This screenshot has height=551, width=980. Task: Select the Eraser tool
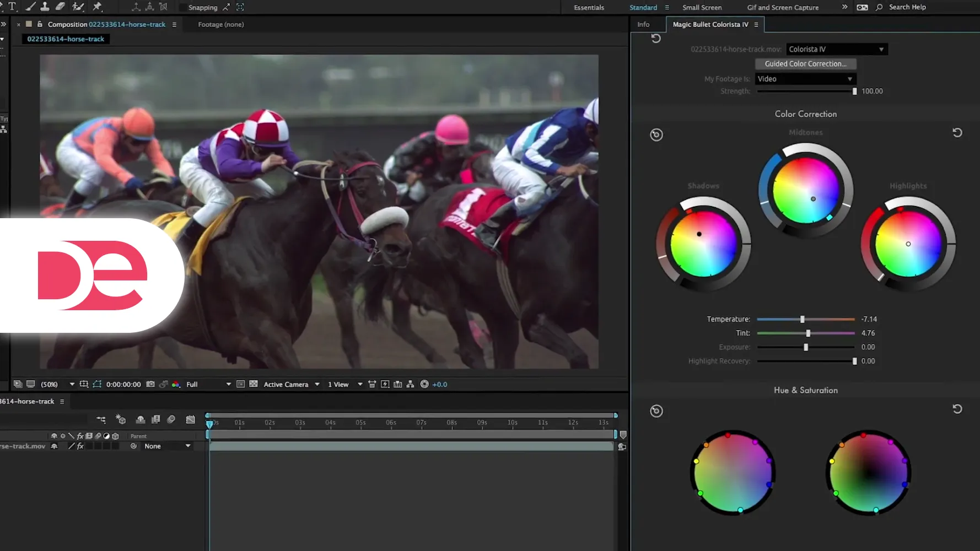pyautogui.click(x=61, y=7)
